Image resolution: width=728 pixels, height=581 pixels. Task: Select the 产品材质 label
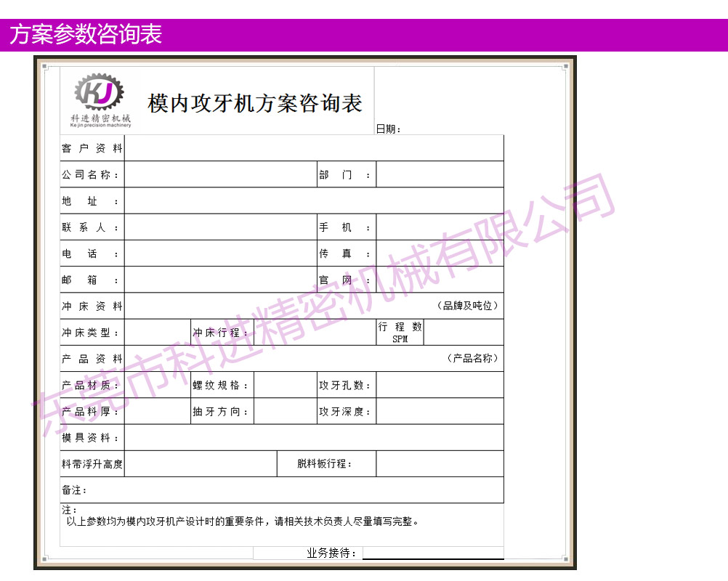click(90, 385)
